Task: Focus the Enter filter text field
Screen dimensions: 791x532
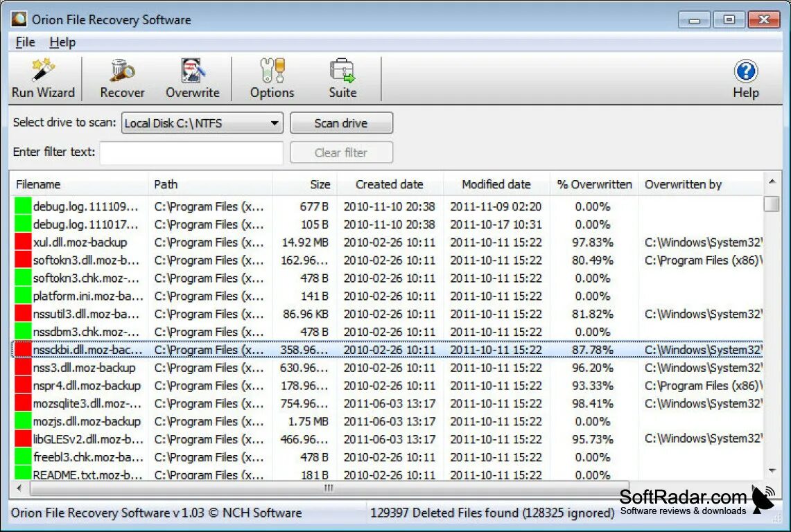Action: pyautogui.click(x=191, y=152)
